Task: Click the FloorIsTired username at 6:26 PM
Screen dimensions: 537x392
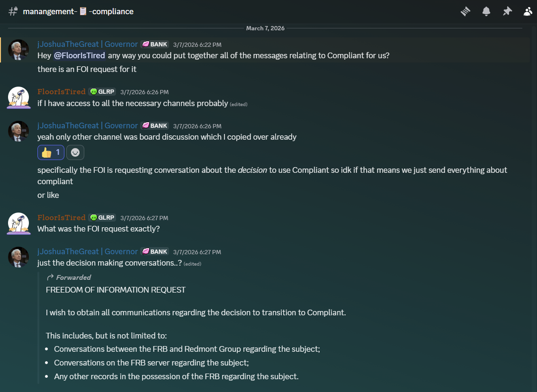Action: (62, 92)
